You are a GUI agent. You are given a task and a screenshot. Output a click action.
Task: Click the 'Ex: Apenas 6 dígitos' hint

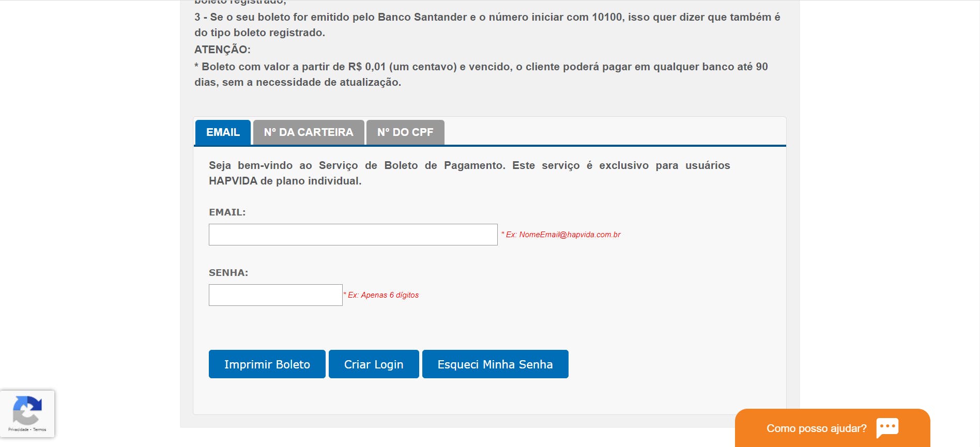click(381, 295)
